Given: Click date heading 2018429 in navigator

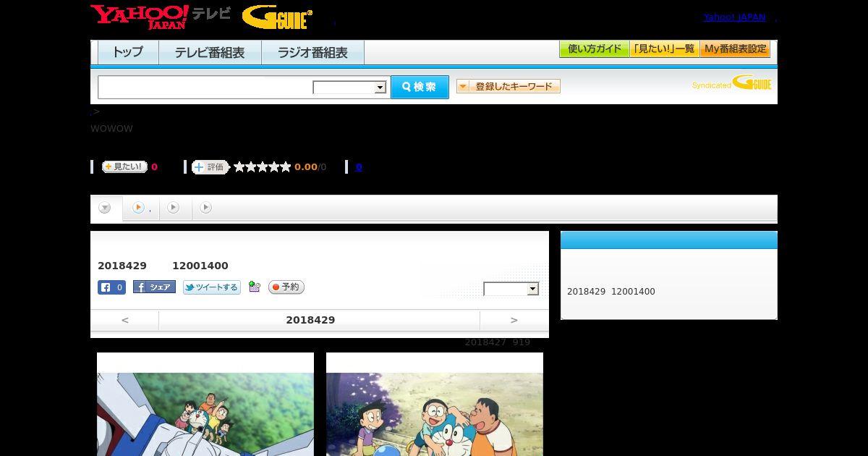Looking at the screenshot, I should tap(310, 320).
